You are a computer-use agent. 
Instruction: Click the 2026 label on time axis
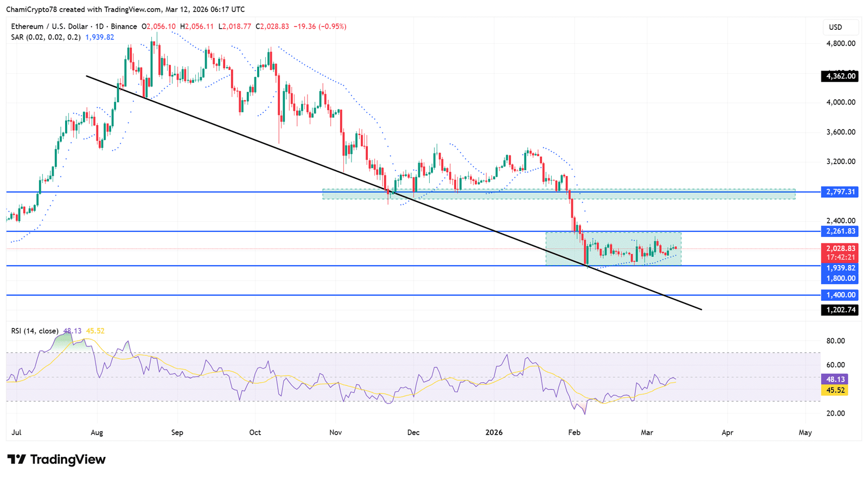click(x=494, y=432)
